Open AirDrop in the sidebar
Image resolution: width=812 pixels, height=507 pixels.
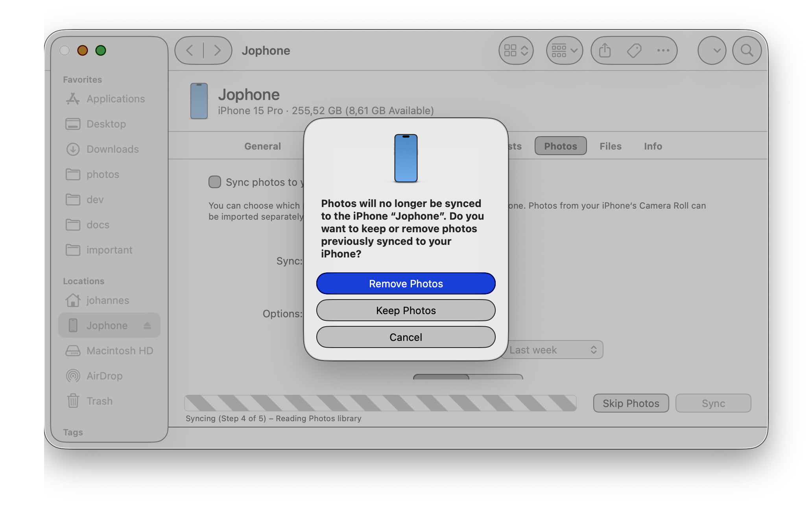click(104, 376)
